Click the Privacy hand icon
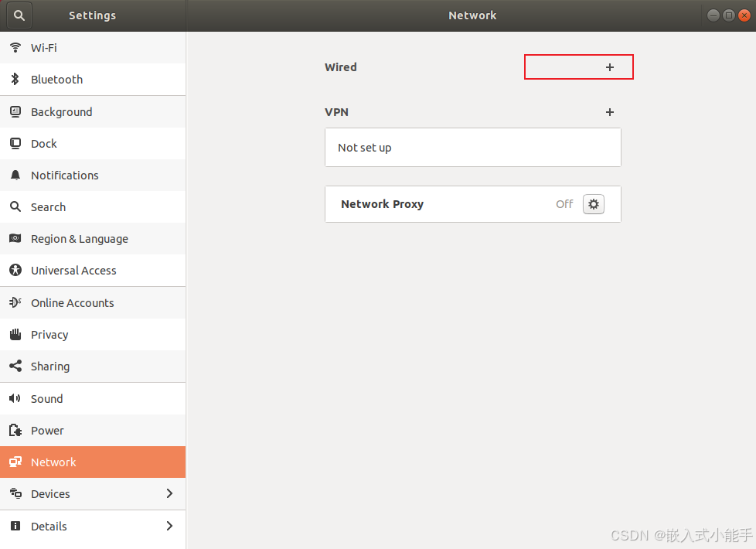 [x=15, y=334]
